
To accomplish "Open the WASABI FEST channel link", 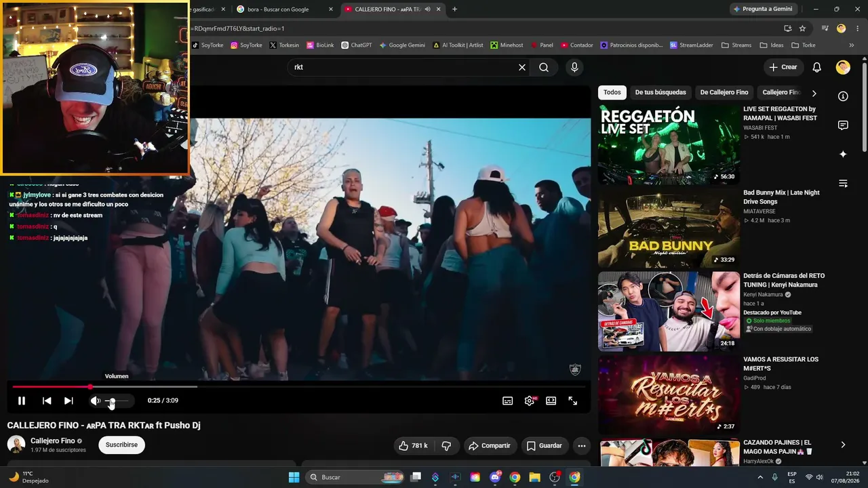I will point(760,127).
